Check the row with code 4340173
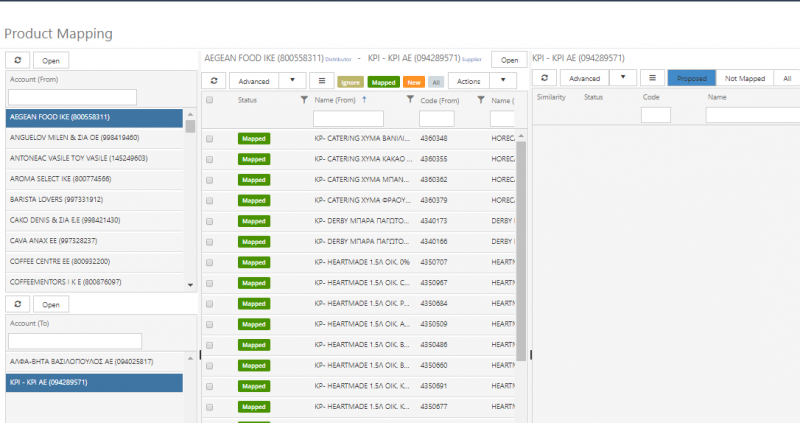The width and height of the screenshot is (800, 423). tap(209, 221)
